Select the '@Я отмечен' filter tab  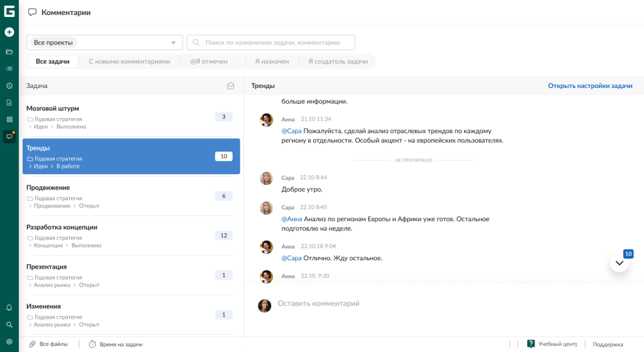(209, 62)
